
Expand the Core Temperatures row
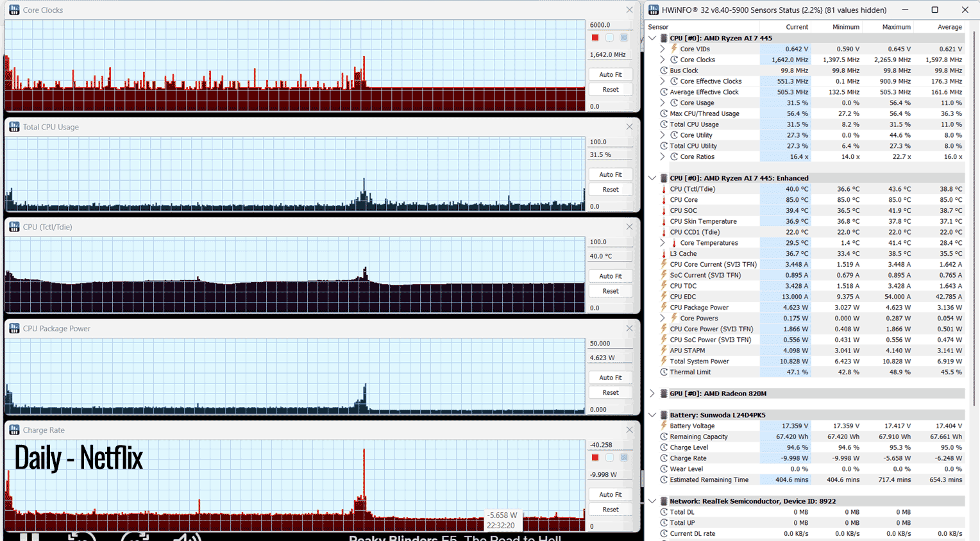coord(663,243)
